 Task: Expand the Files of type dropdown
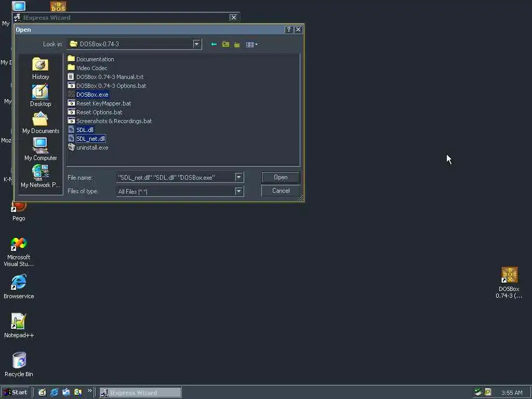tap(239, 191)
